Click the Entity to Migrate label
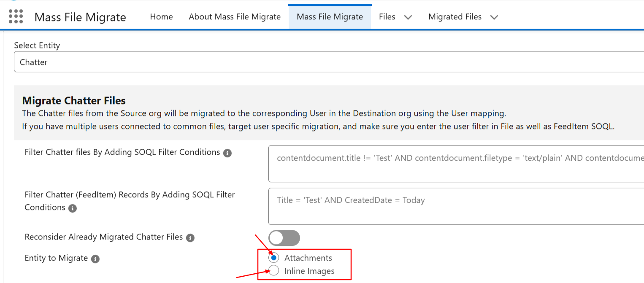The height and width of the screenshot is (283, 644). click(56, 258)
